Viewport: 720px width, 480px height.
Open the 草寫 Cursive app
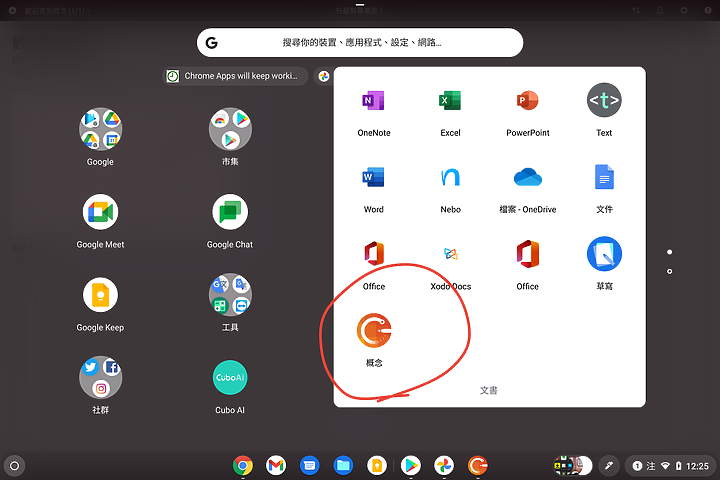pyautogui.click(x=604, y=254)
